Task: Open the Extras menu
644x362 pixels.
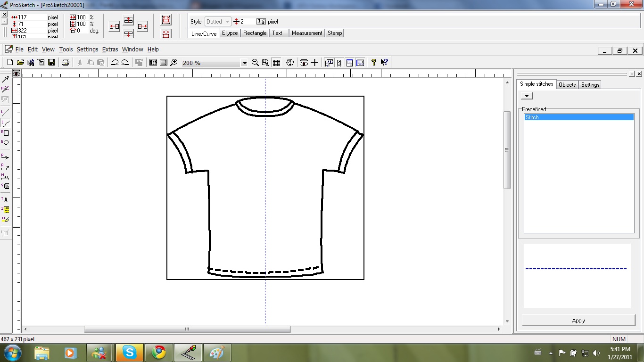Action: click(x=110, y=49)
